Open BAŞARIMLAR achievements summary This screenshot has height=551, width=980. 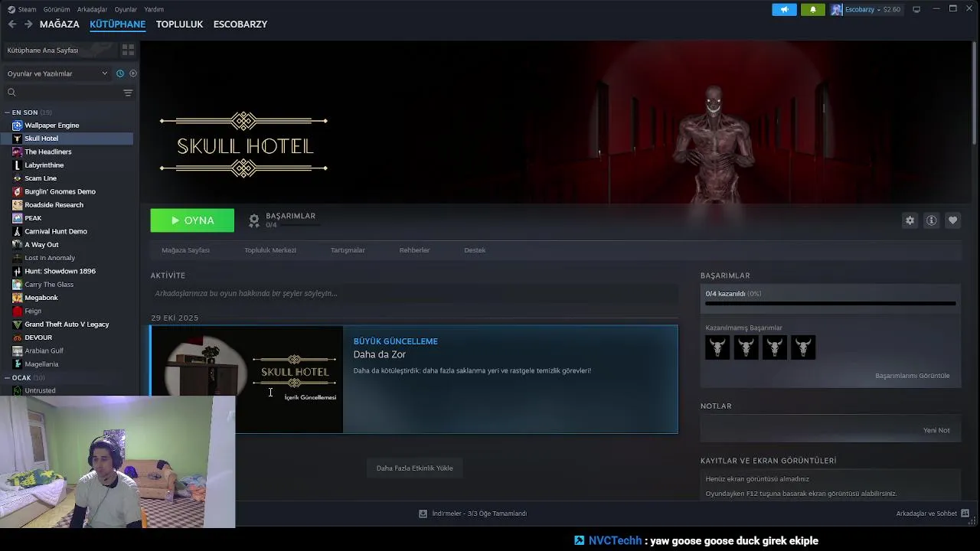coord(282,220)
